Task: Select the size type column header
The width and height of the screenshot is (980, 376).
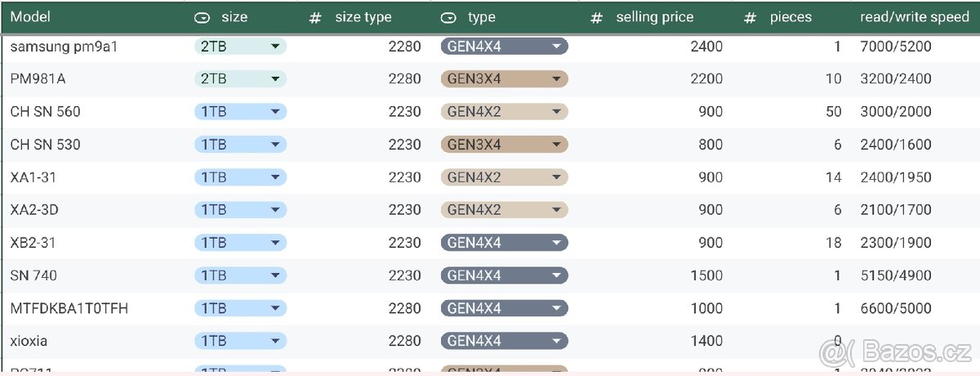Action: (363, 17)
